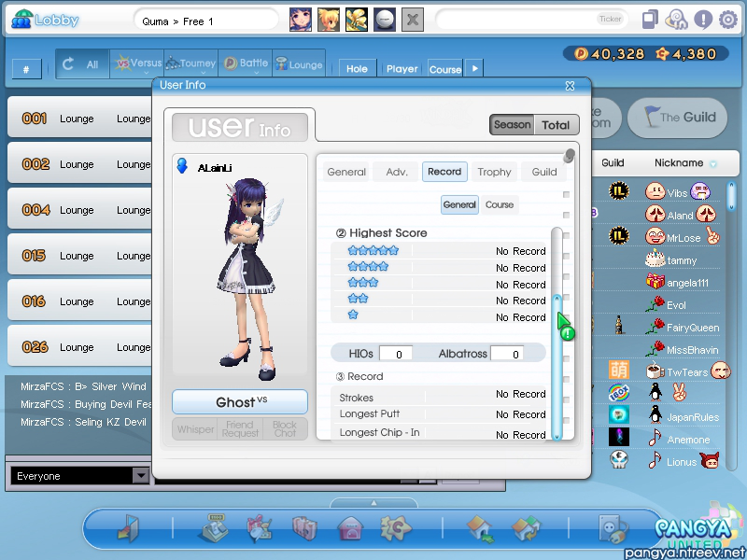Switch to the Adv. tab in User Info
Image resolution: width=747 pixels, height=560 pixels.
(397, 172)
